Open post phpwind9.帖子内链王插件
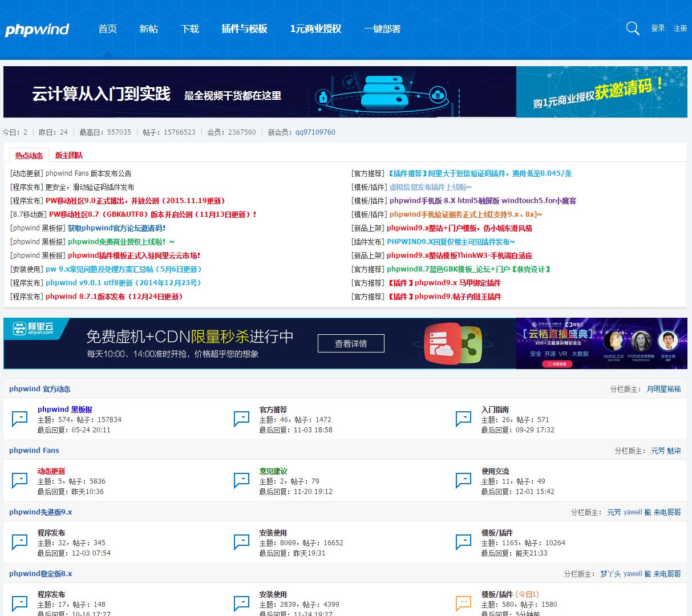Screen dimensions: 692x616 click(444, 297)
